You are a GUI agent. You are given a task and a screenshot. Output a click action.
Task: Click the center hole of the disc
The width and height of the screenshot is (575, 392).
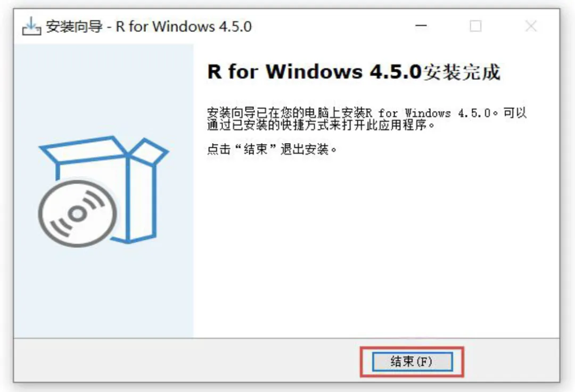coord(77,213)
